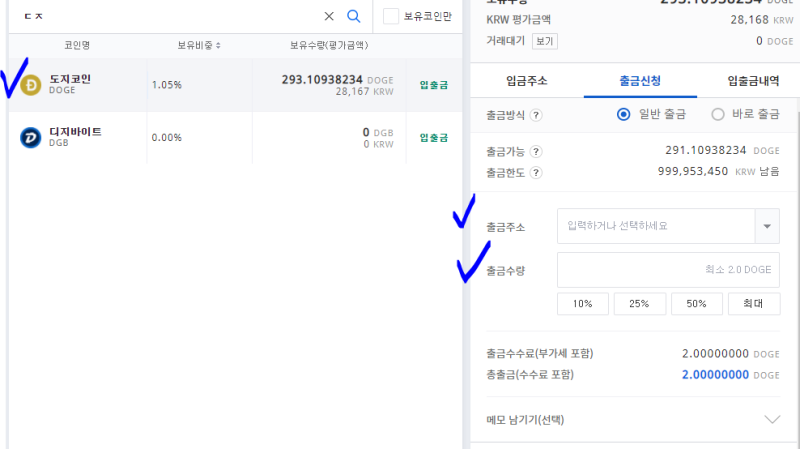The width and height of the screenshot is (800, 449).
Task: Click the 코인명 column header
Action: pos(77,45)
